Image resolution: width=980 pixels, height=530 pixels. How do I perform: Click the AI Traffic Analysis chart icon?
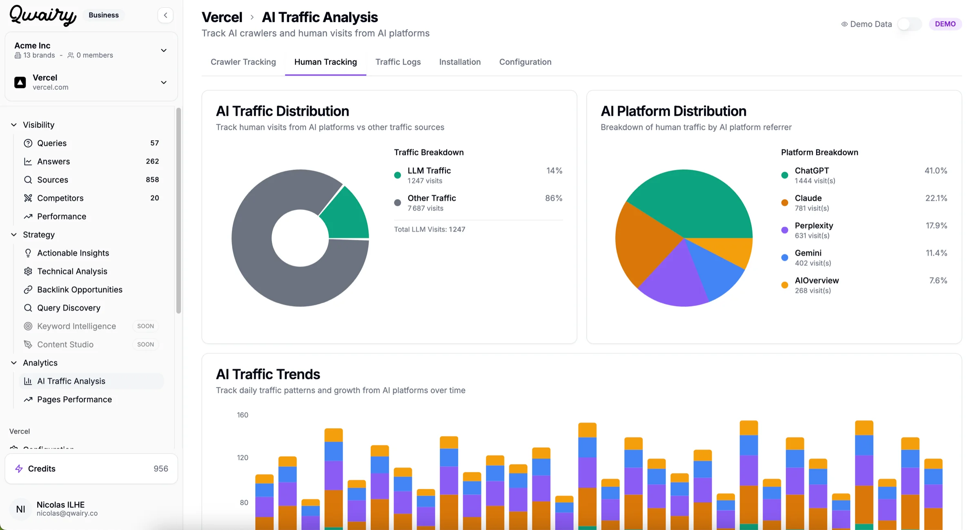click(28, 381)
